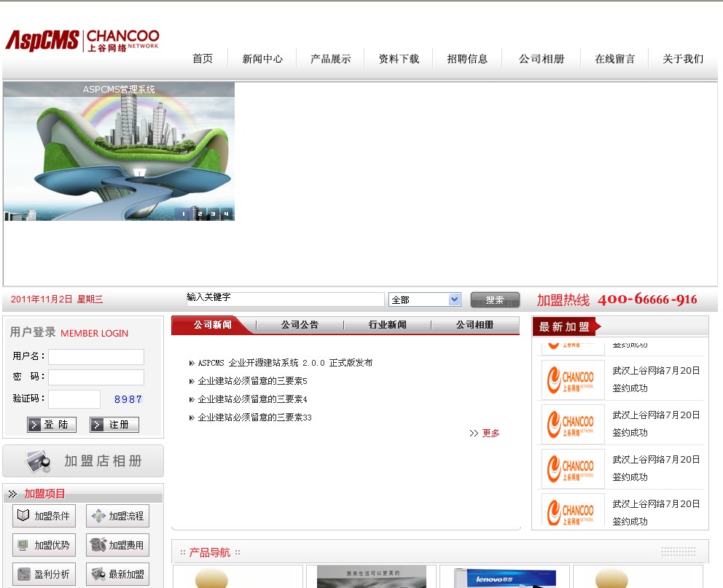Open 企业建站必须留意的三要素33 article

coord(254,418)
